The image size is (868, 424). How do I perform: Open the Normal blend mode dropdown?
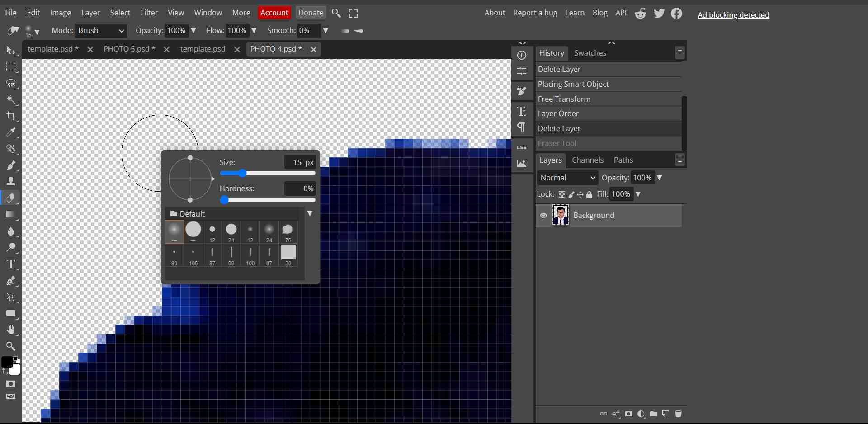click(567, 178)
